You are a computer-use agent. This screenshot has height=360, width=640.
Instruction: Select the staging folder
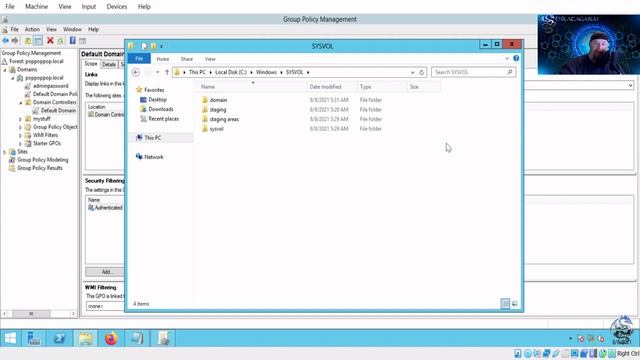218,110
